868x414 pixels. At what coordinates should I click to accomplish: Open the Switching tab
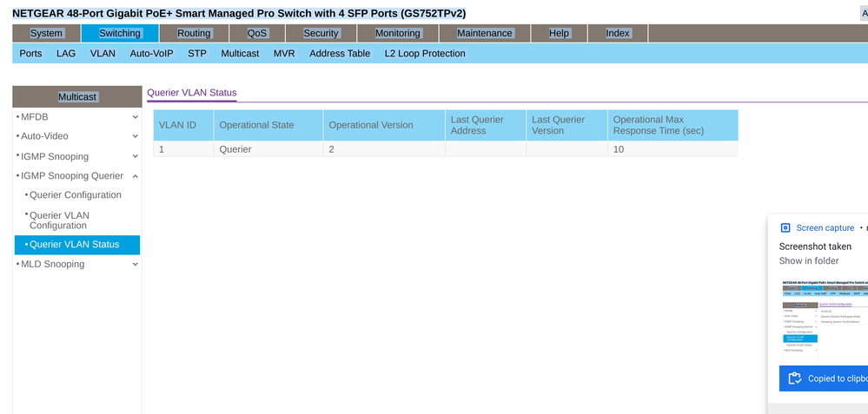pos(120,33)
